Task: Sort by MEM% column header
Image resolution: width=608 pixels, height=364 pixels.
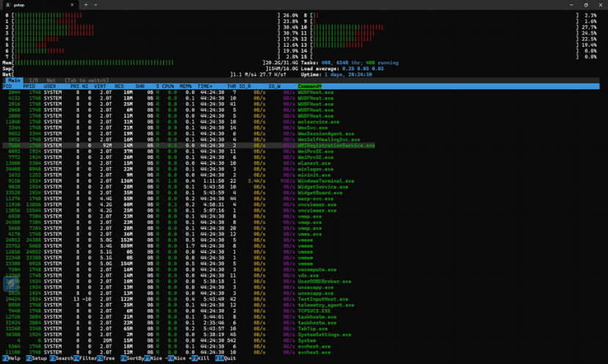Action: [188, 86]
